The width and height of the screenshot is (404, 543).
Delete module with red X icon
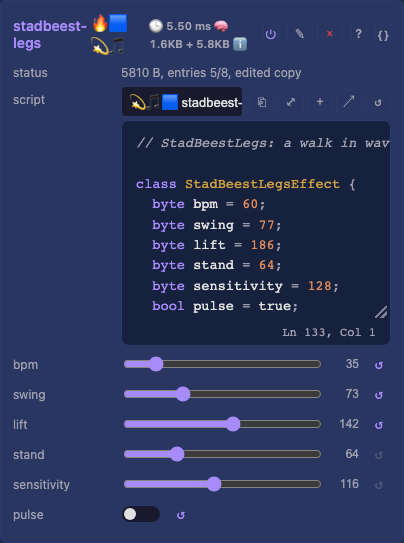click(330, 34)
